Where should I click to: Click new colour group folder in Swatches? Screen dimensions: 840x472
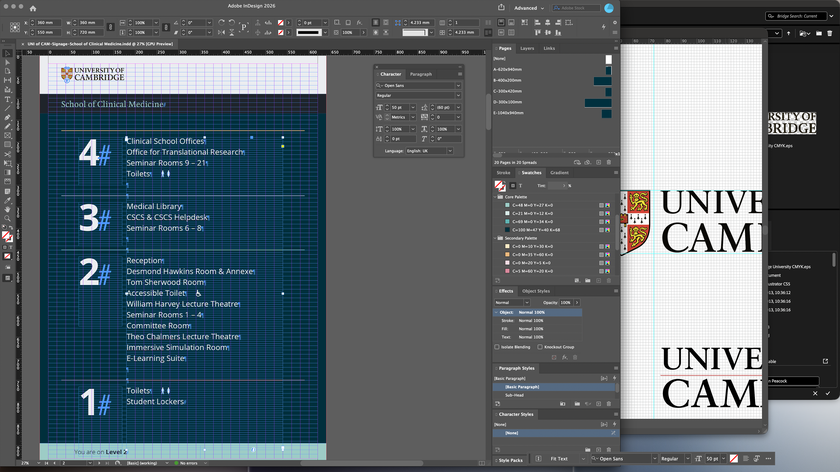(x=588, y=281)
